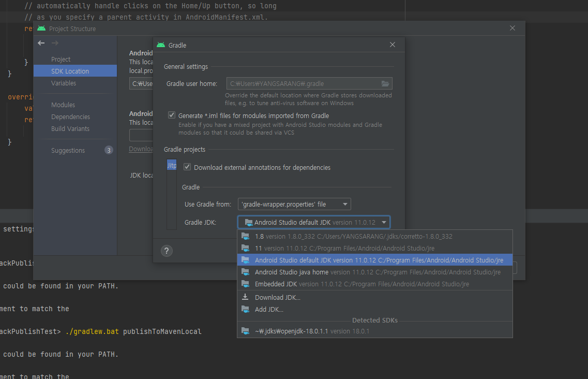Viewport: 588px width, 379px height.
Task: Click folder icon of openjdk-18.0.1.1 entry
Action: (x=245, y=331)
